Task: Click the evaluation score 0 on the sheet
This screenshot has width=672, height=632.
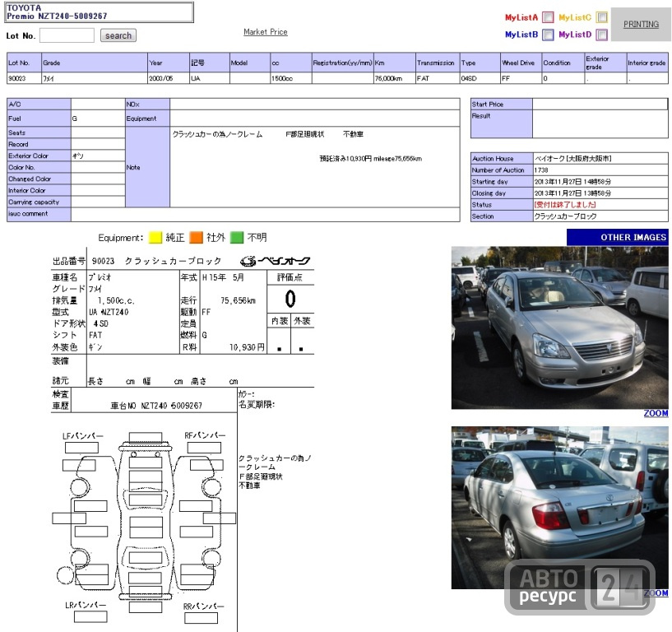Action: click(x=290, y=299)
